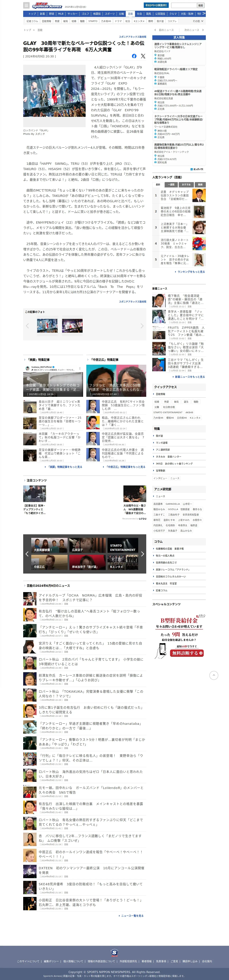Image resolution: width=229 pixels, height=980 pixels.
Task: Open the 個人情報について footer link
Action: pyautogui.click(x=73, y=961)
